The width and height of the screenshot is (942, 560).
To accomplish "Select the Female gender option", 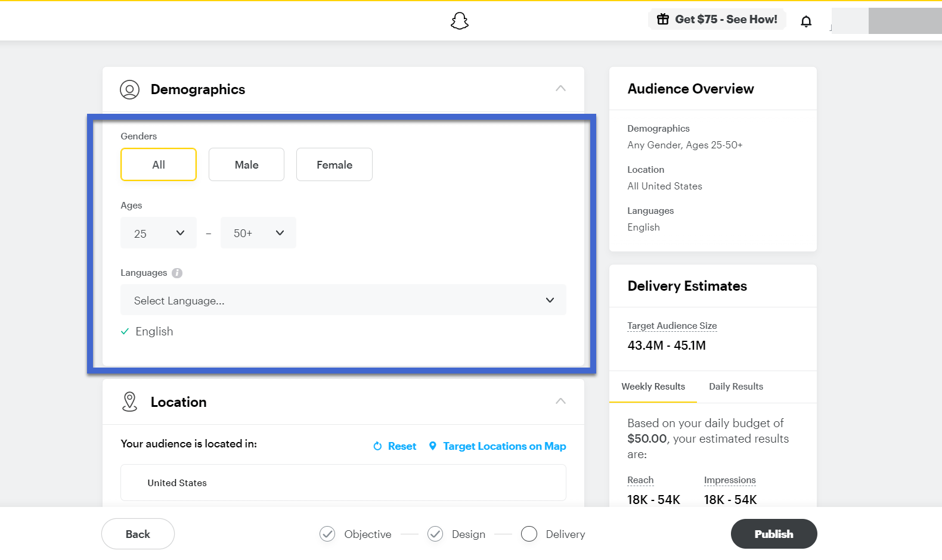I will point(334,164).
